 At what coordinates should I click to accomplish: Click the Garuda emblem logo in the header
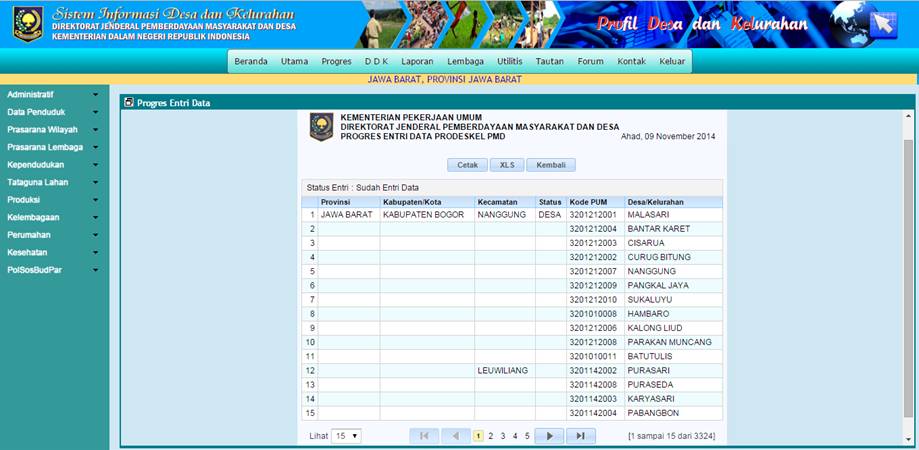[x=28, y=24]
